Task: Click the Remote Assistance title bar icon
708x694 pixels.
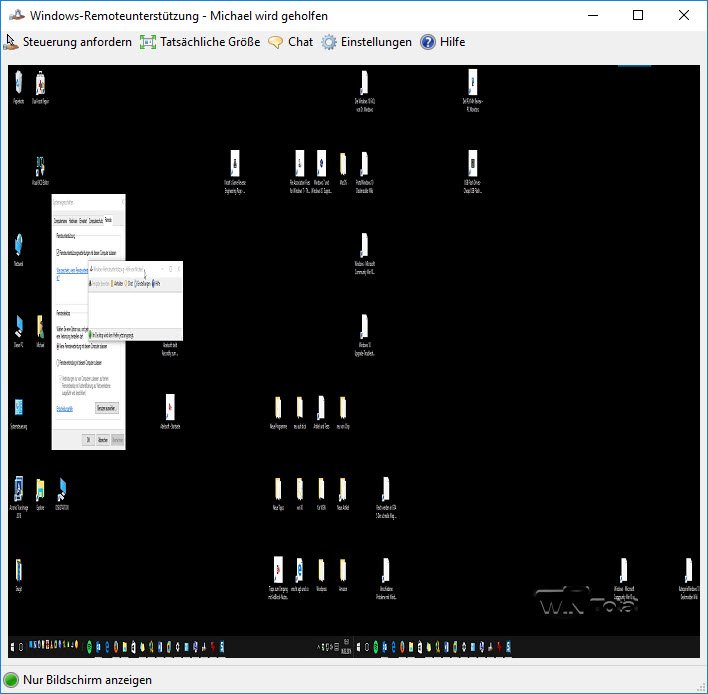Action: click(17, 15)
